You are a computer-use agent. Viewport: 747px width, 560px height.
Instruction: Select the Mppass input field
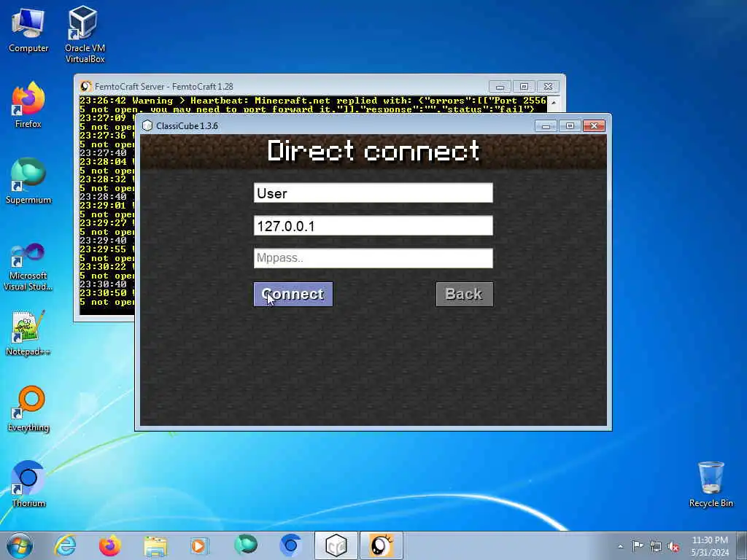pyautogui.click(x=373, y=258)
